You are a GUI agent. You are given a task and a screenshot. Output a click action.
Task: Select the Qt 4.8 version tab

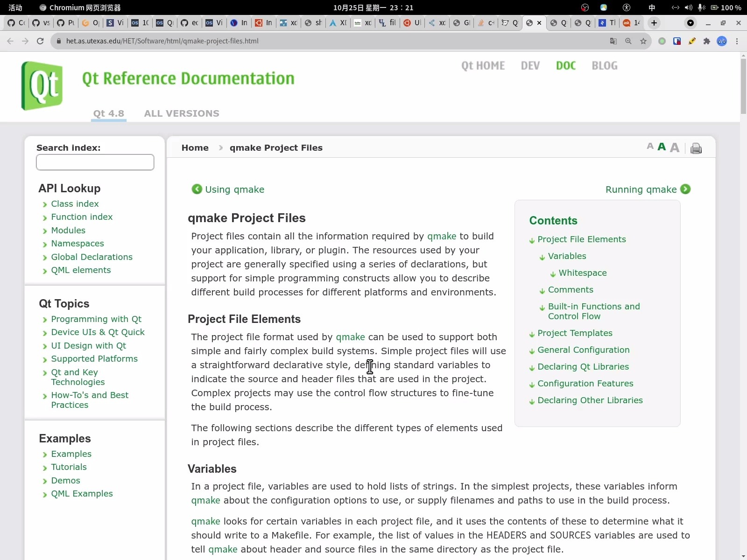click(109, 113)
